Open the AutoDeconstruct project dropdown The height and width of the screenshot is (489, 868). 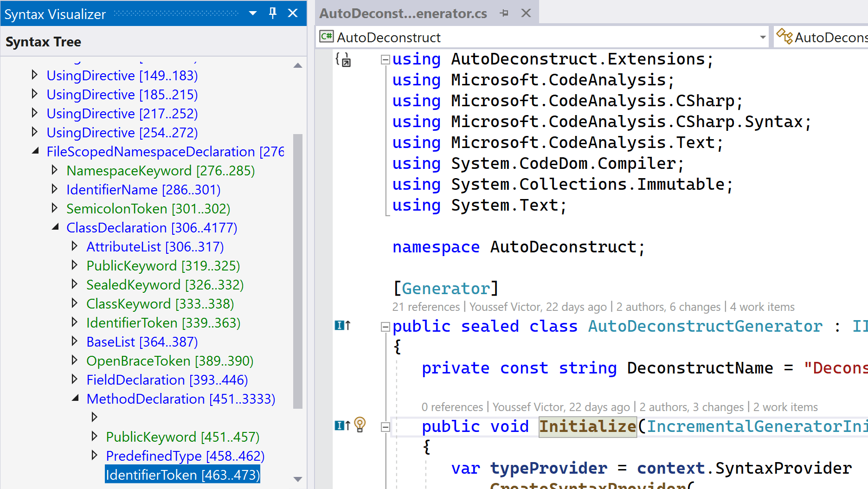pyautogui.click(x=763, y=37)
